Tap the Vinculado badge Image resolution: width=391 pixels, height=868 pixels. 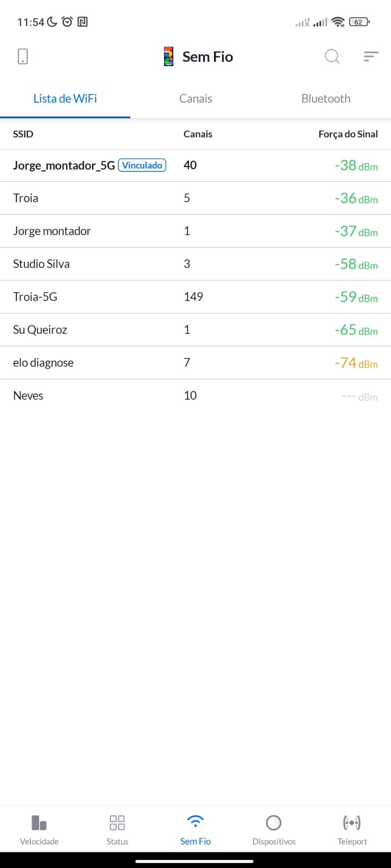[x=142, y=165]
